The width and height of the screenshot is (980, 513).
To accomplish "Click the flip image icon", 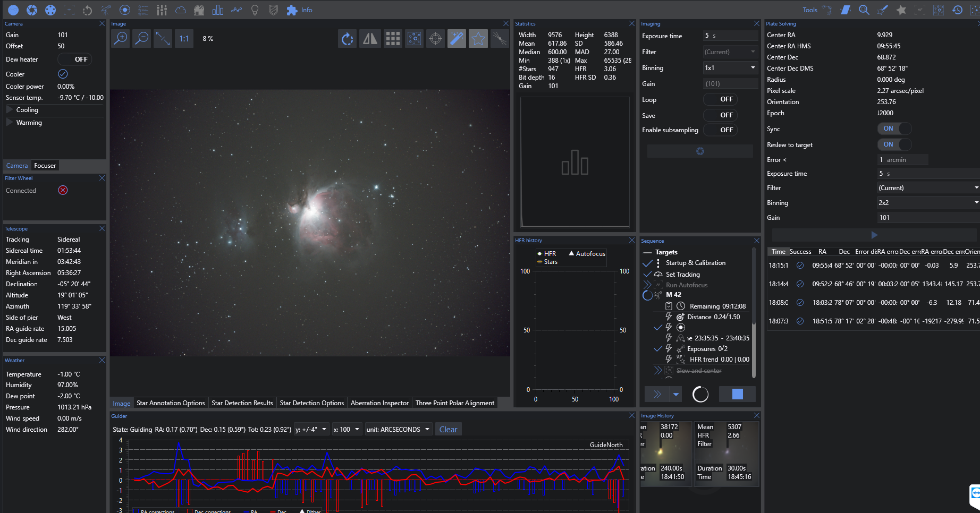I will pyautogui.click(x=370, y=39).
